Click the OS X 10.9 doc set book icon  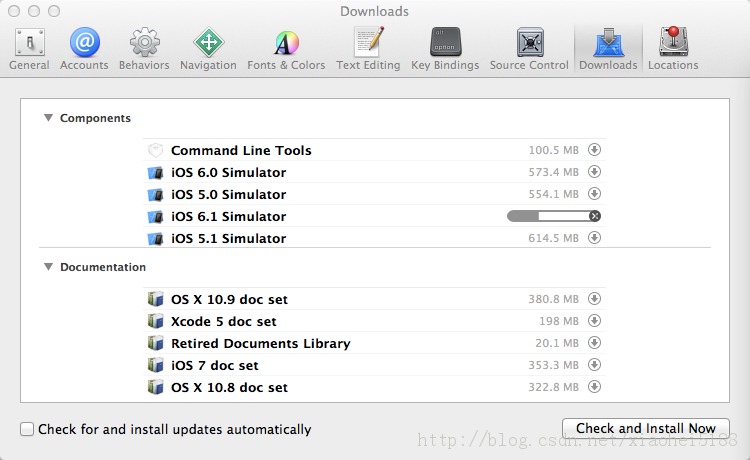155,299
